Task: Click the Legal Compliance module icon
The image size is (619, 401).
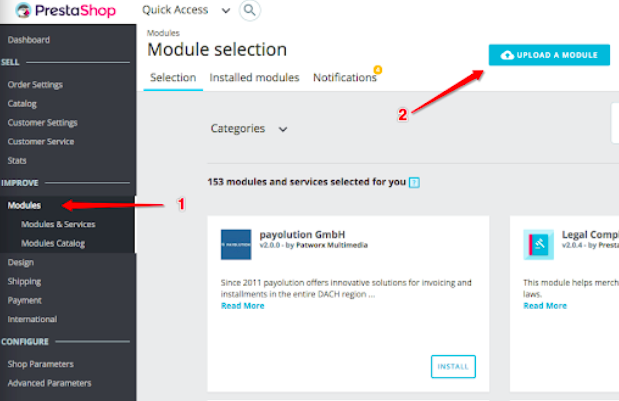Action: pyautogui.click(x=538, y=244)
